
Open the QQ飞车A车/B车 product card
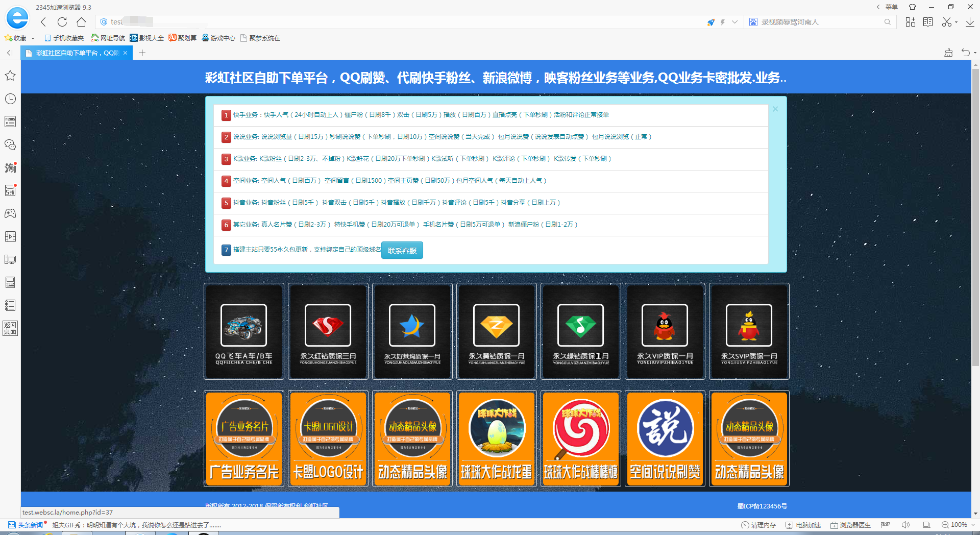[244, 331]
